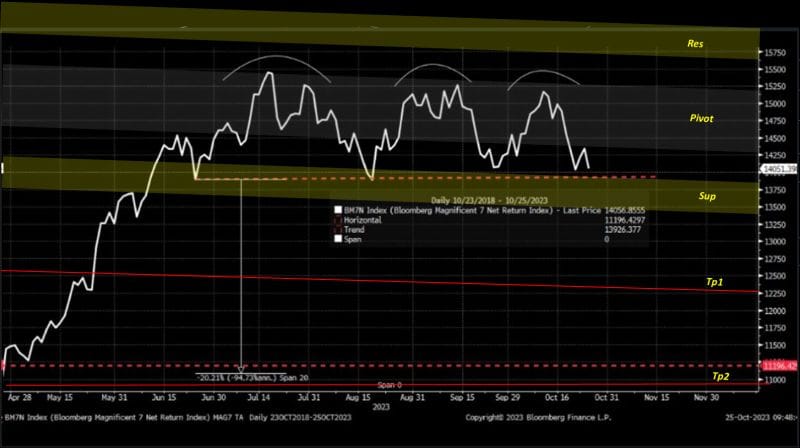Screen dimensions: 800x448
Task: Click the 12500 y-axis label
Action: 776,276
